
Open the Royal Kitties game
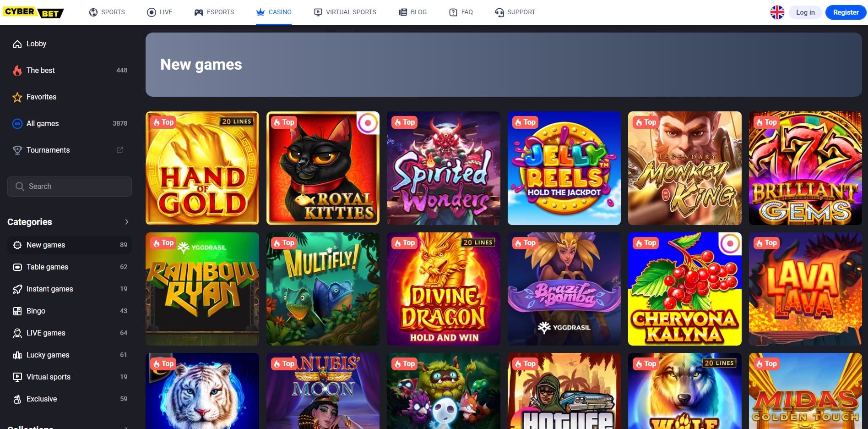click(323, 168)
